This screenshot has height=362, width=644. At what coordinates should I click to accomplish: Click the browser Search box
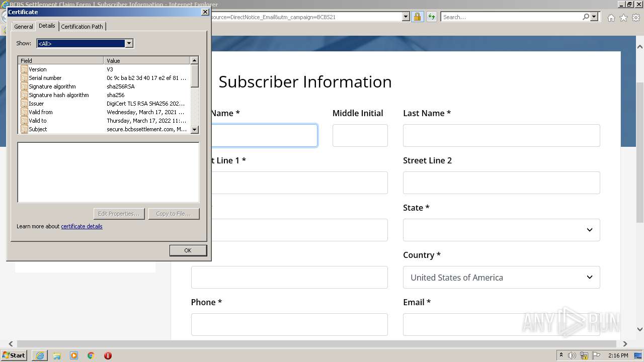(x=511, y=17)
